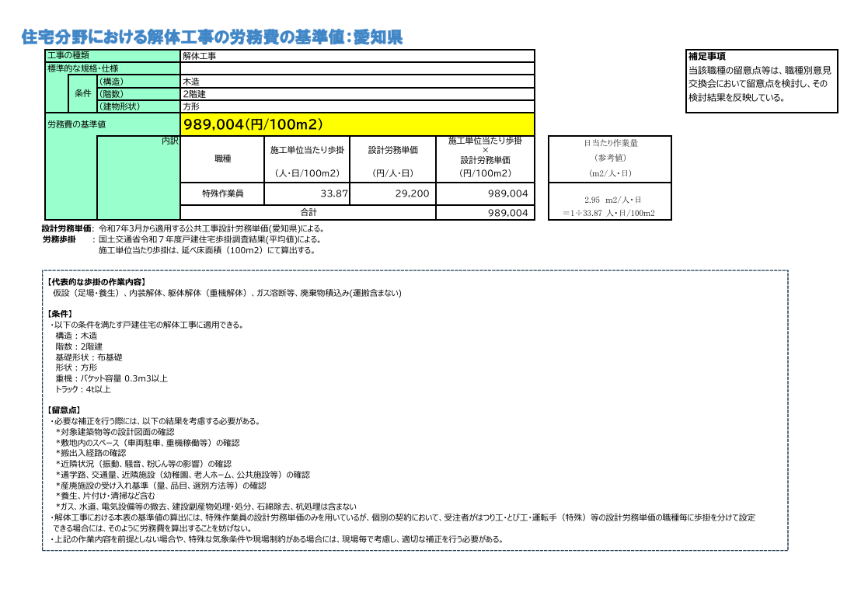
Task: Select the 【留意点】 section heading
Action: click(x=64, y=410)
